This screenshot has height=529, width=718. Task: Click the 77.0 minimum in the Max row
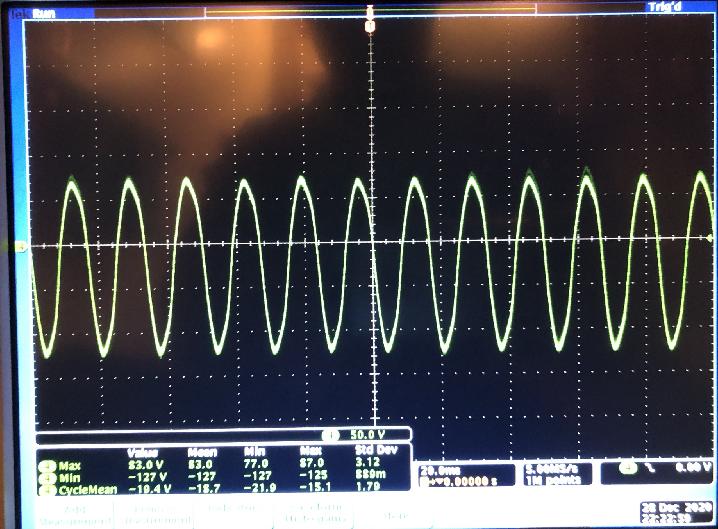pyautogui.click(x=256, y=464)
